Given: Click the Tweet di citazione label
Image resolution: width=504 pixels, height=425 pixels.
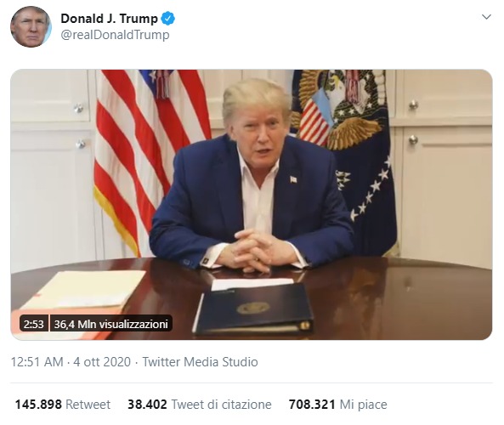Looking at the screenshot, I should [x=222, y=404].
